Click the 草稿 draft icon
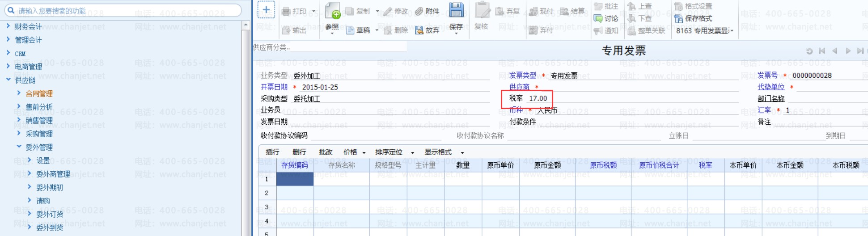868x236 pixels. pyautogui.click(x=351, y=30)
